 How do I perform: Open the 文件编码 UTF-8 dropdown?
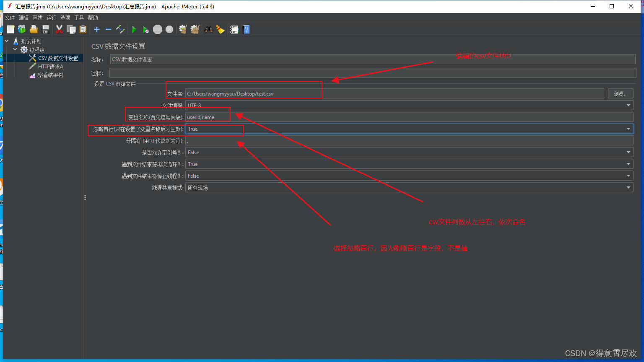[409, 105]
